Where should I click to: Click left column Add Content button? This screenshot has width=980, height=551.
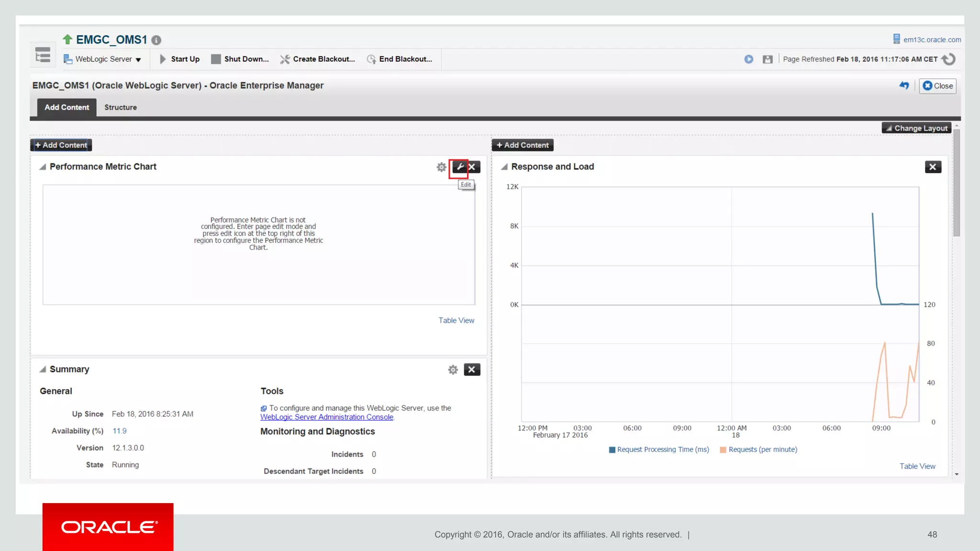(61, 145)
